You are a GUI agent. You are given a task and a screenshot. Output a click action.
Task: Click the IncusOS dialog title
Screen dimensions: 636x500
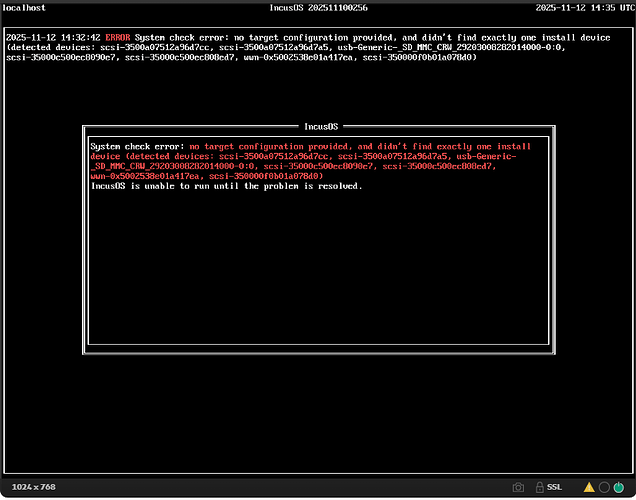319,127
